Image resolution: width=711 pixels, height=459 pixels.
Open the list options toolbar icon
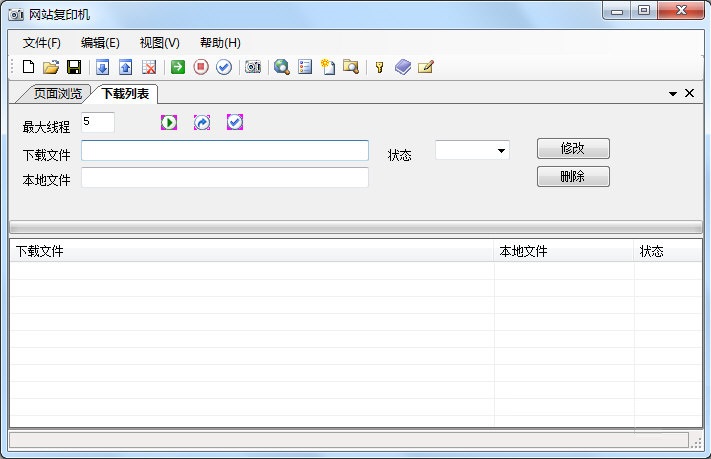(305, 67)
